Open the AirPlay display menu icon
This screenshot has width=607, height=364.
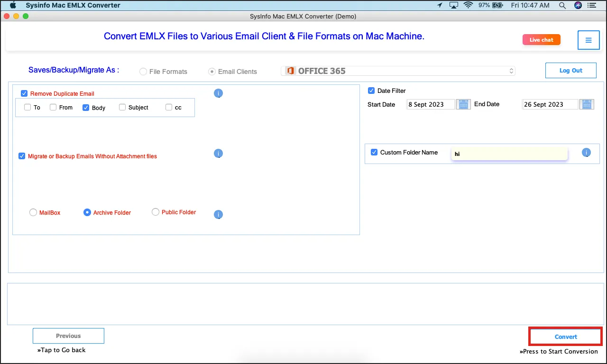[454, 5]
